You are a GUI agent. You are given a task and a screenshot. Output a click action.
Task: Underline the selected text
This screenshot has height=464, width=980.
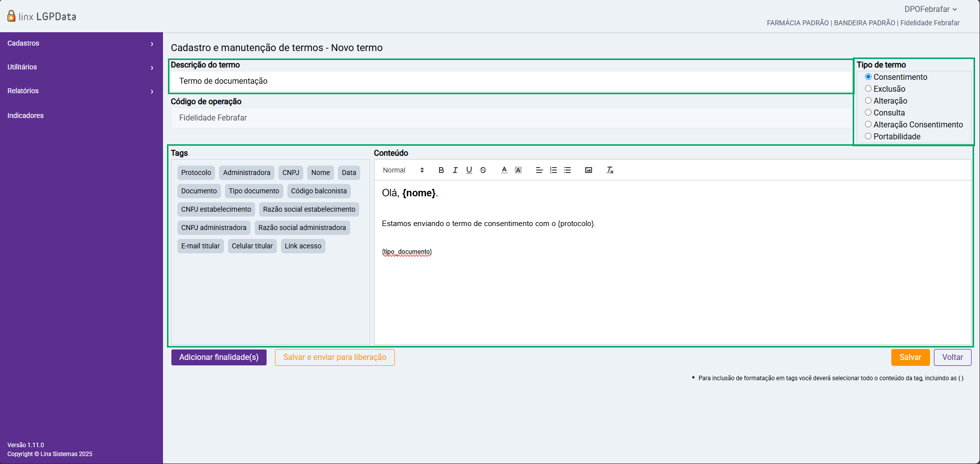(469, 170)
